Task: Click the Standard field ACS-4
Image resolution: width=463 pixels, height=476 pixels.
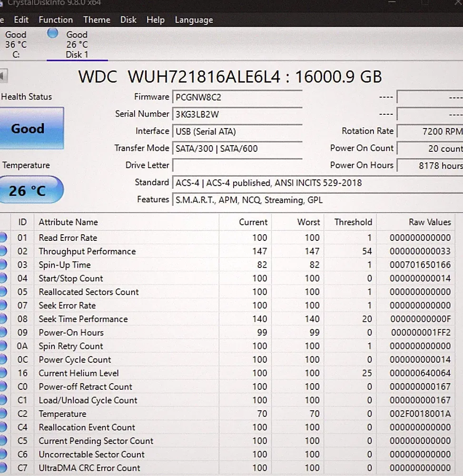Action: pyautogui.click(x=318, y=183)
